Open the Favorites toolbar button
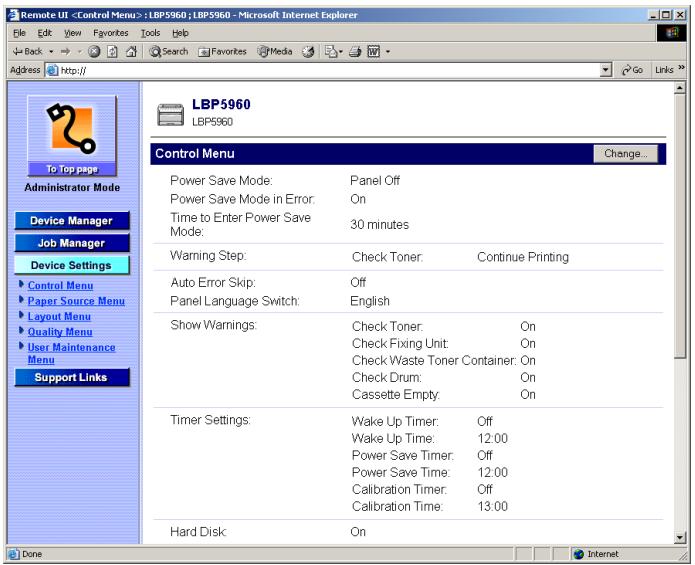695x565 pixels. pos(223,51)
